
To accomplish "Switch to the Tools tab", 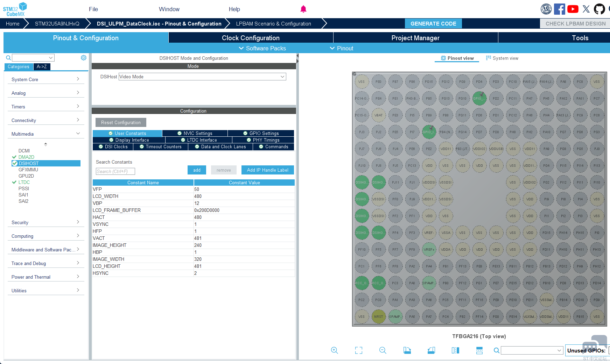I will coord(580,38).
